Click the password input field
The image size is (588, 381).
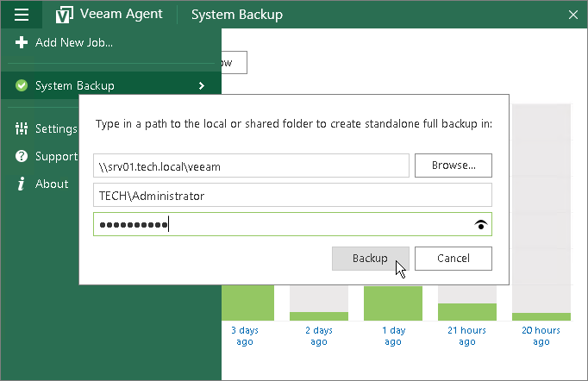[x=292, y=224]
